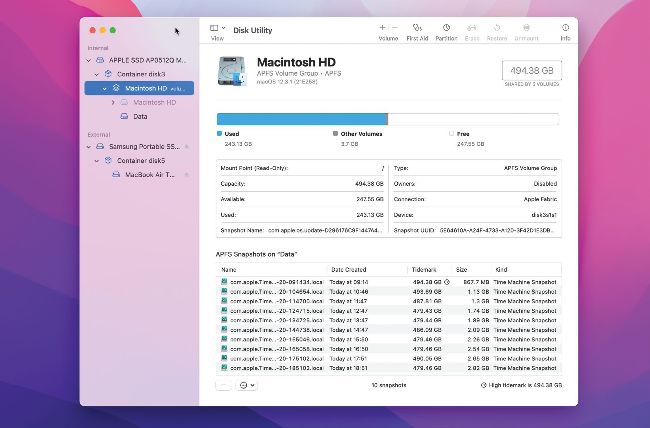Collapse the Container disk5 node

(96, 160)
